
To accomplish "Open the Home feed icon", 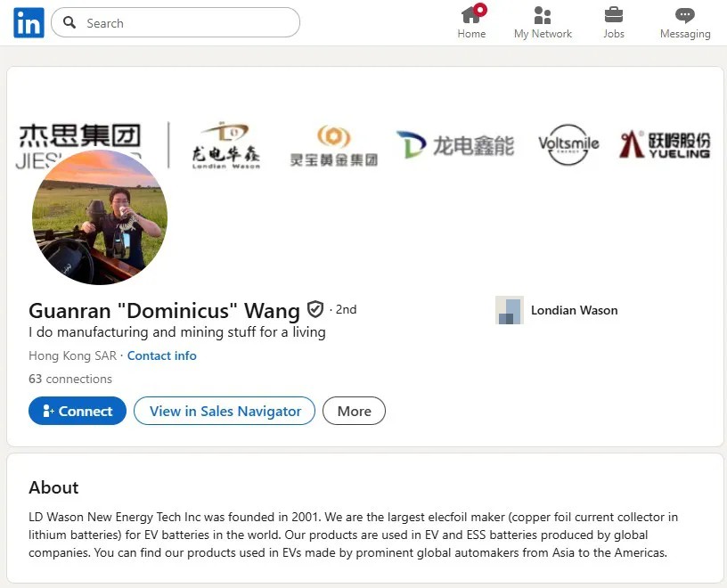I will click(471, 15).
